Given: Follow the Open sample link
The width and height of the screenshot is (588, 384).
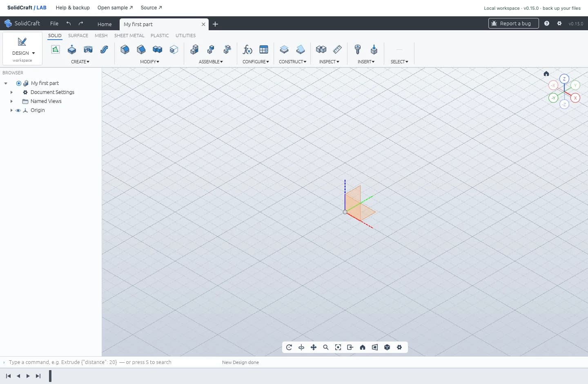Looking at the screenshot, I should click(x=115, y=8).
